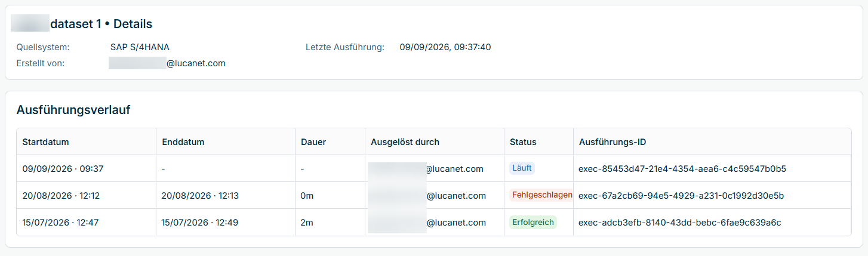Viewport: 868px width, 256px height.
Task: Click the 'Erfolgreich' status badge
Action: tap(533, 222)
